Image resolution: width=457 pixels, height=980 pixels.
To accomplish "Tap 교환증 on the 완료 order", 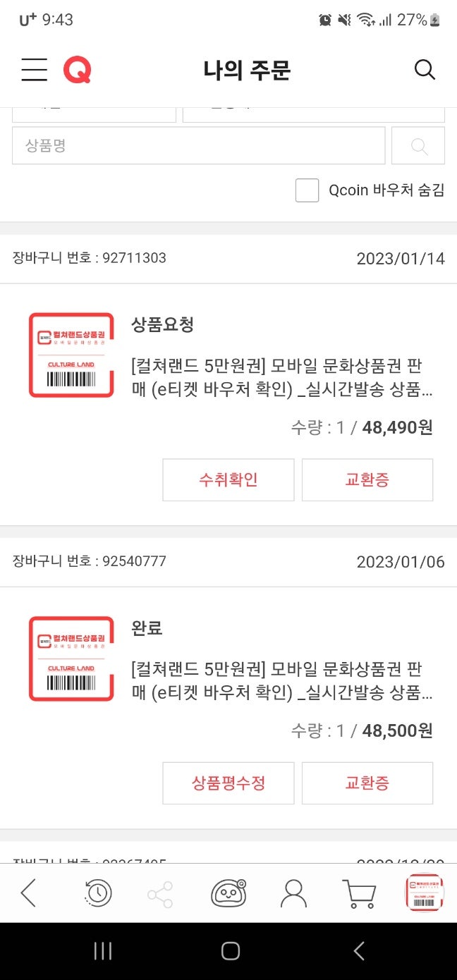I will point(367,783).
